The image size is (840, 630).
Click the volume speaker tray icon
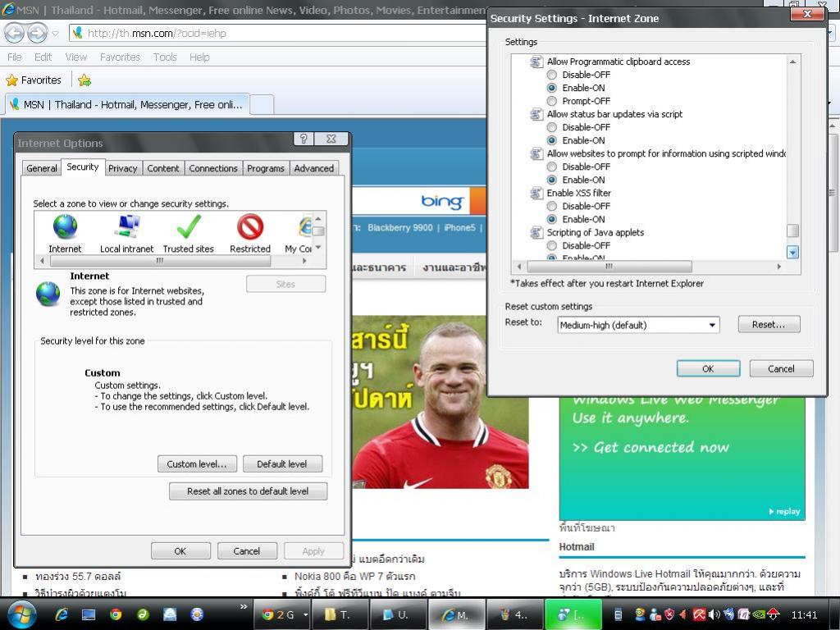coord(714,614)
